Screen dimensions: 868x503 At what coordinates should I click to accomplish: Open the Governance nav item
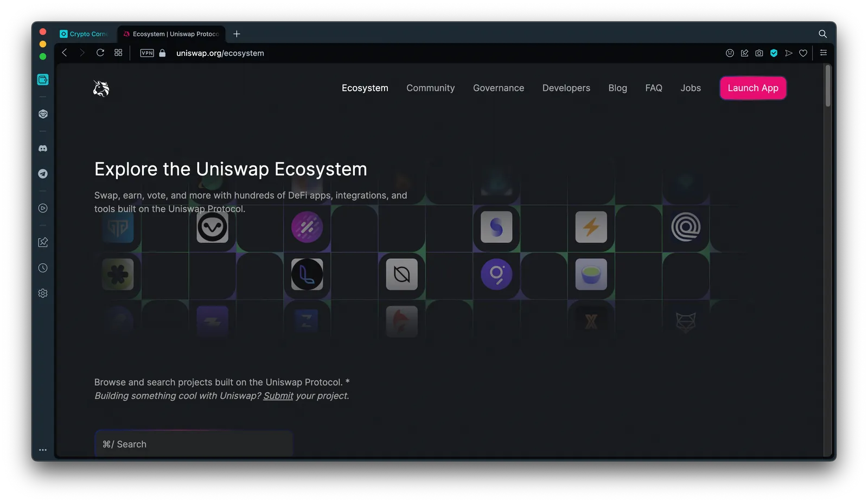[499, 88]
